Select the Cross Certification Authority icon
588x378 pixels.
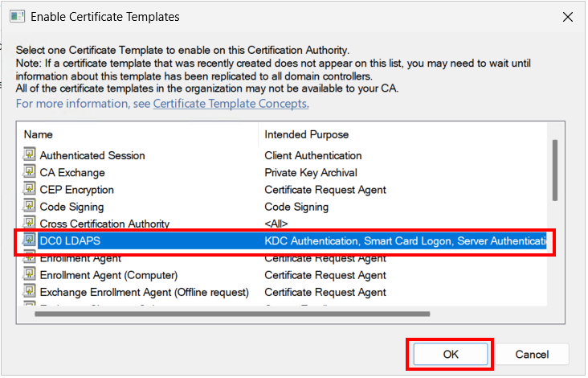pos(29,223)
